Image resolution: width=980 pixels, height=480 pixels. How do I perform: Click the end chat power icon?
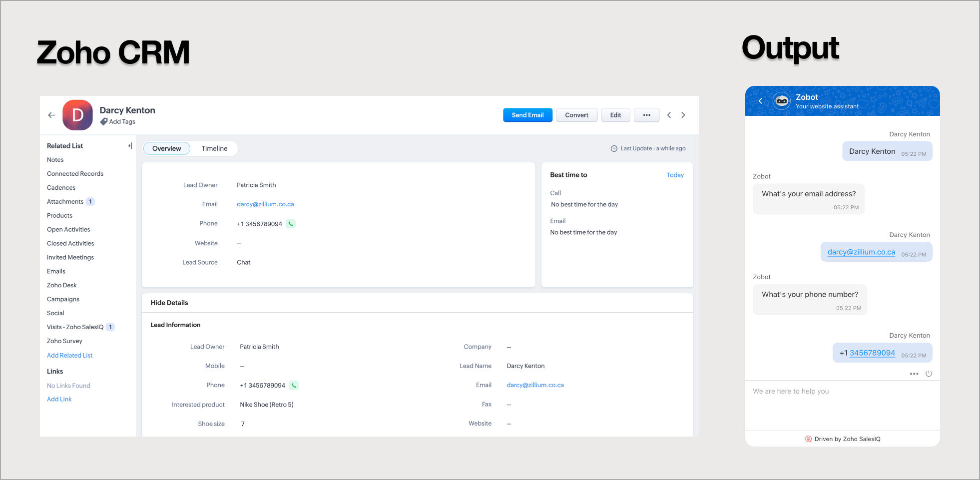click(929, 374)
